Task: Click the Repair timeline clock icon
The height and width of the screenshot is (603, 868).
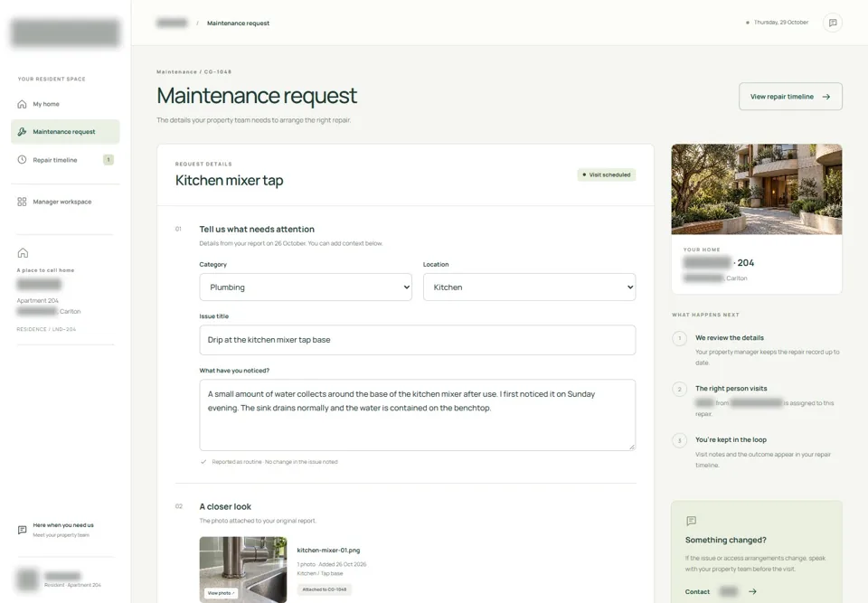Action: (22, 160)
